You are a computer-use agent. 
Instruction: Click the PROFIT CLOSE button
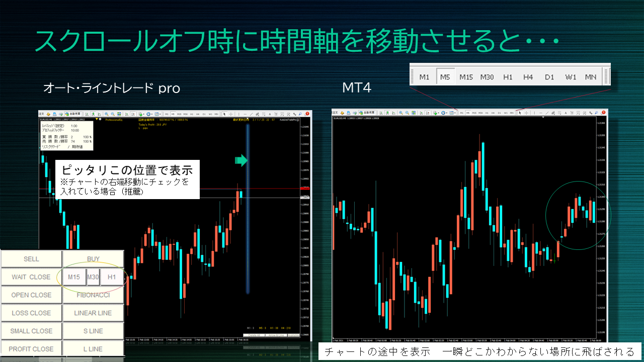31,349
